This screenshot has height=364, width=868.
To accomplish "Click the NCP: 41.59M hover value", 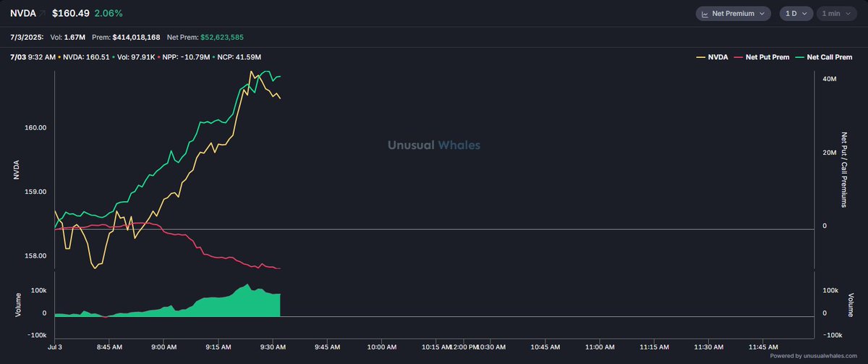I will [239, 56].
